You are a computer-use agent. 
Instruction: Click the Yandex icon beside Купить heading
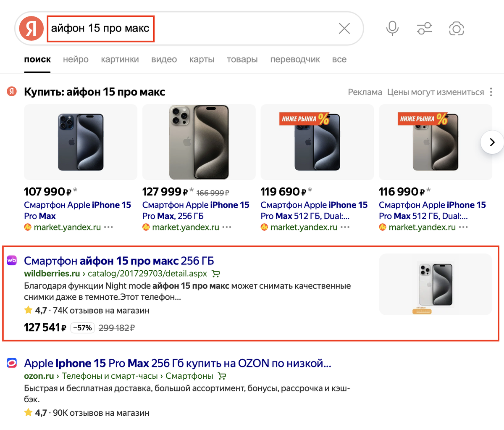(12, 91)
